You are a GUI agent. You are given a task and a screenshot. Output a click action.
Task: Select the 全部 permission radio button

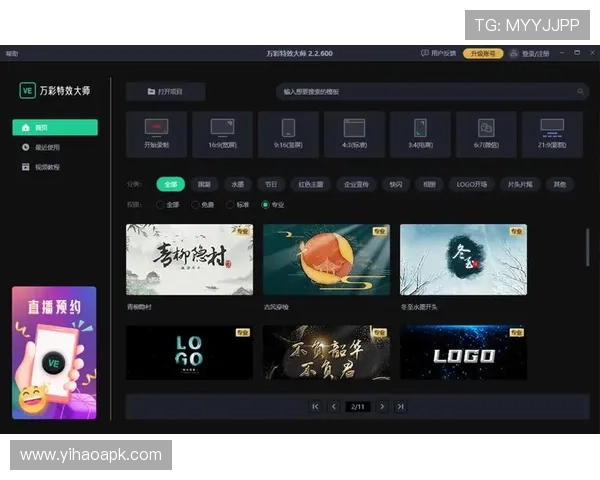point(160,204)
